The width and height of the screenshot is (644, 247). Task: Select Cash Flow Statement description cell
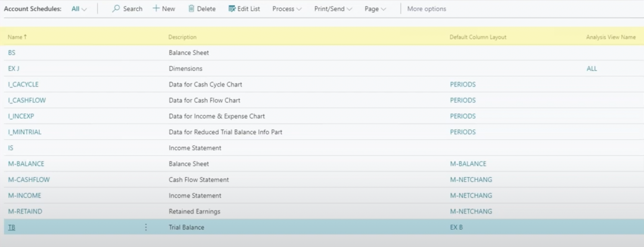(x=199, y=180)
